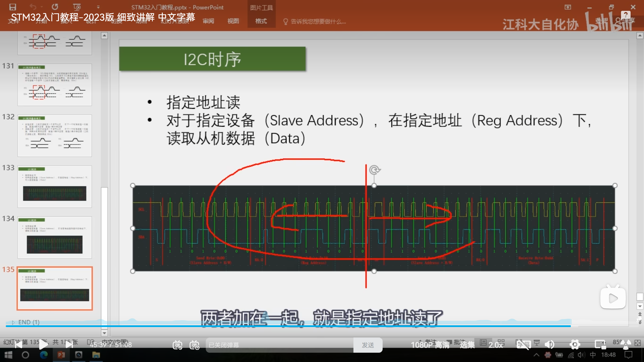The image size is (644, 362).
Task: Toggle the danmaku display switch
Action: [177, 345]
